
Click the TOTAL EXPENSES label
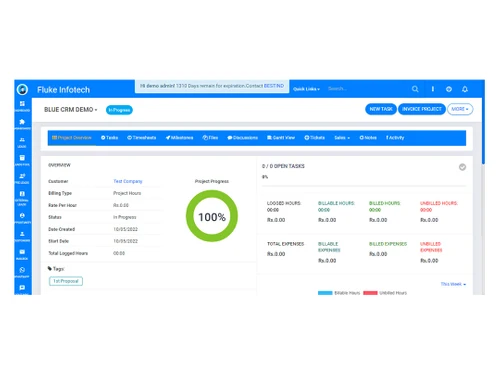286,244
